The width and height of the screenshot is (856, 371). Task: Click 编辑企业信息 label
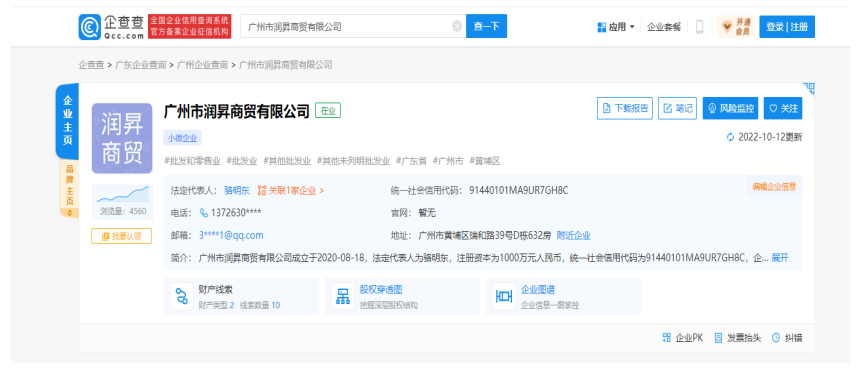[x=774, y=186]
